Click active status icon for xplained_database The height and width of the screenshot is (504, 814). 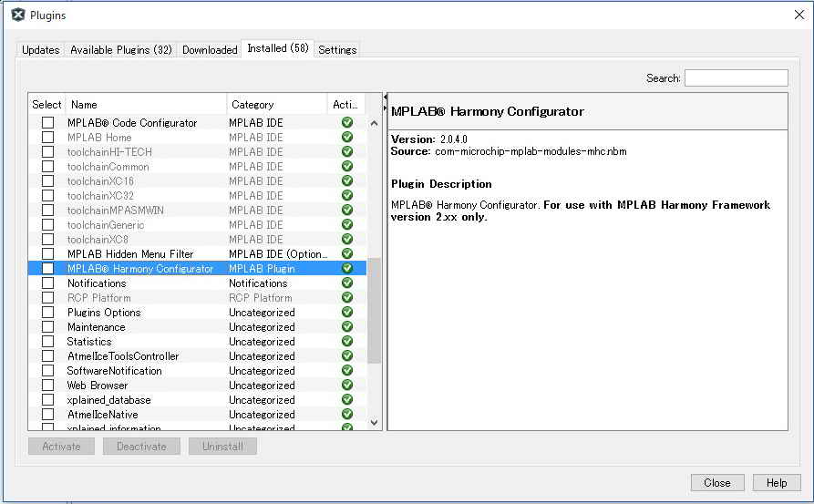pyautogui.click(x=347, y=399)
